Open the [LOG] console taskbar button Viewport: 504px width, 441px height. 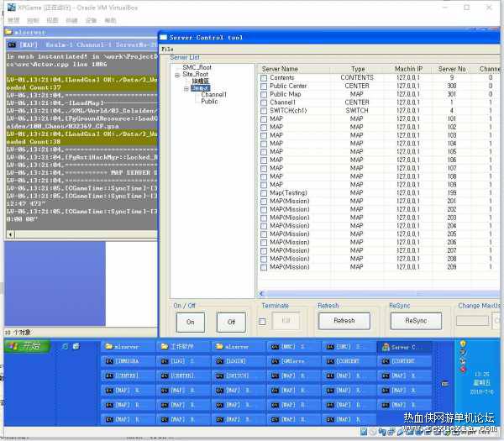(183, 361)
